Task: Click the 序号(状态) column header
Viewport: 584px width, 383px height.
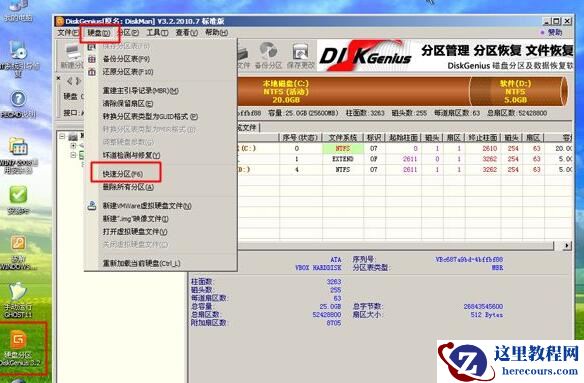Action: point(300,138)
